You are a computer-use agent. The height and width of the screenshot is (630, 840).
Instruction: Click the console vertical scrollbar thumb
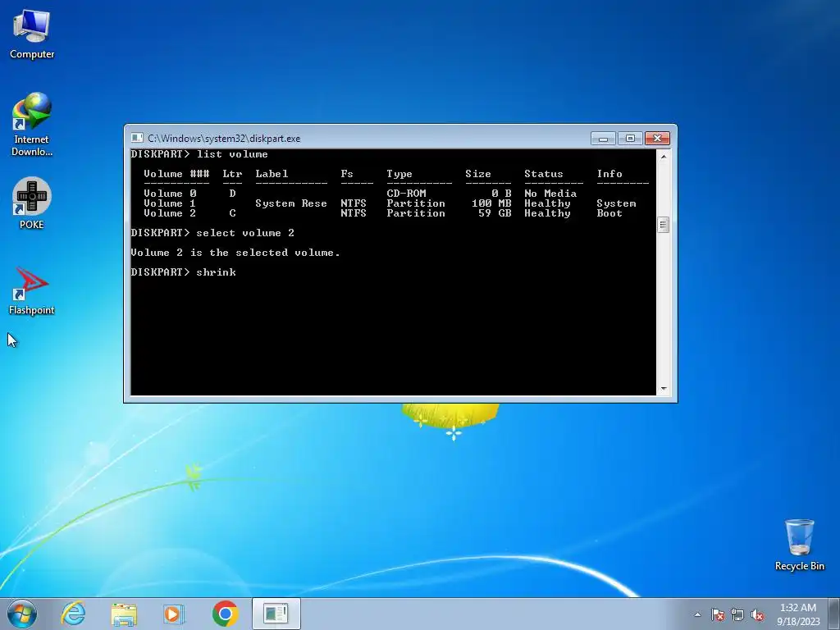tap(663, 225)
